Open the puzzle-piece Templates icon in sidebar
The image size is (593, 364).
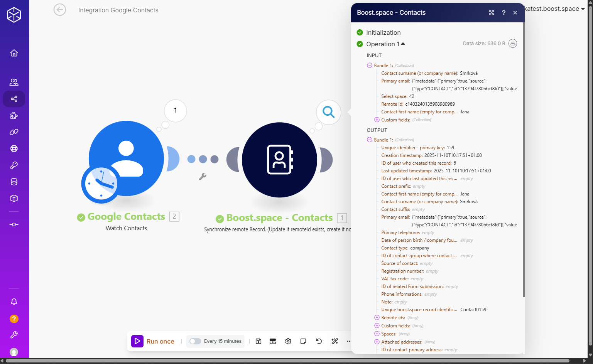pyautogui.click(x=14, y=115)
